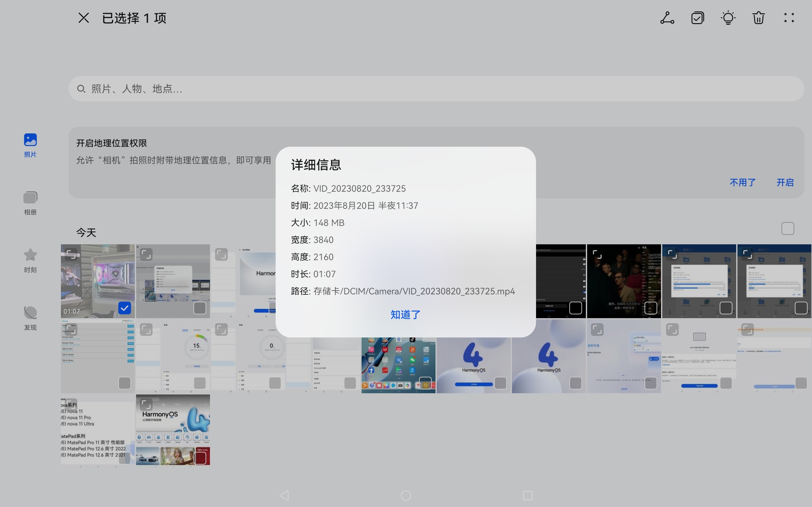Image resolution: width=812 pixels, height=507 pixels.
Task: Tap the share icon in top toolbar
Action: [667, 18]
